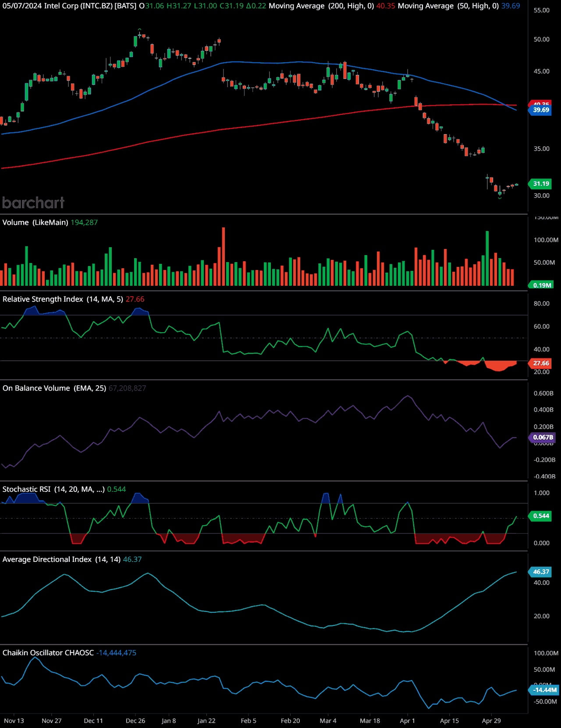Screen dimensions: 561x728
Task: Click the Jan 22 date axis label
Action: point(206,721)
